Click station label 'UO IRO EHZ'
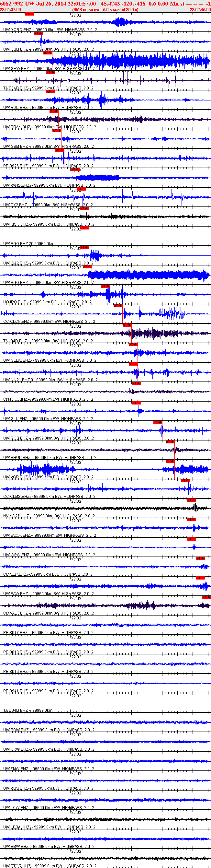 pyautogui.click(x=15, y=302)
